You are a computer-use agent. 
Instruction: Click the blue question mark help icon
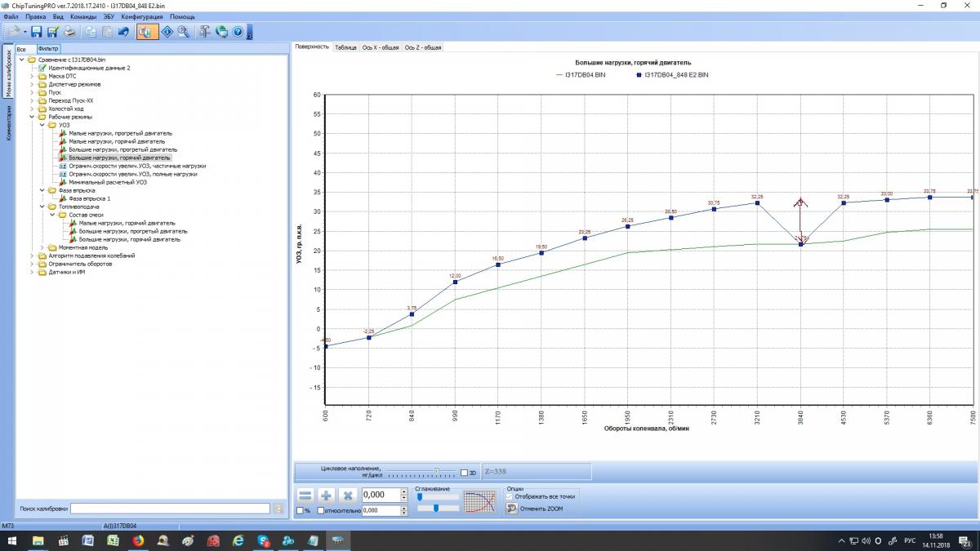(x=238, y=32)
